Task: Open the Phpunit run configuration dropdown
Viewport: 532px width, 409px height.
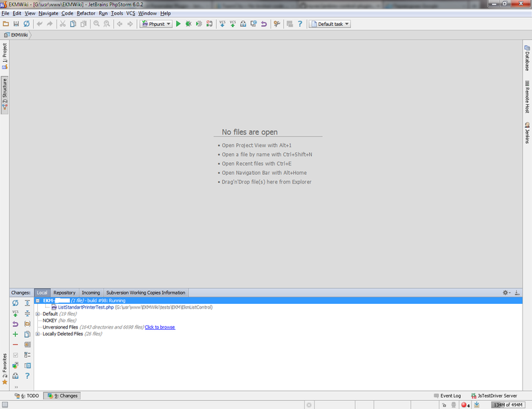Action: pyautogui.click(x=156, y=24)
